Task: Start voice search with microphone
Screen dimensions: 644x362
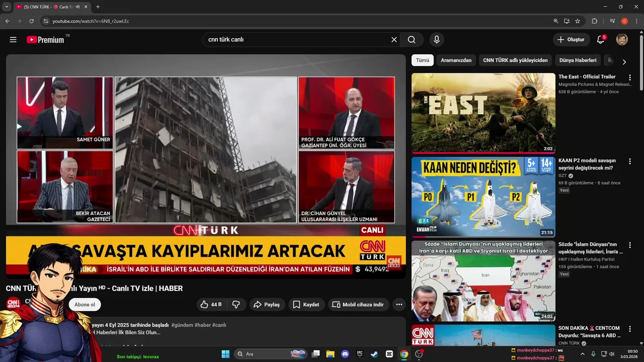Action: [x=436, y=40]
